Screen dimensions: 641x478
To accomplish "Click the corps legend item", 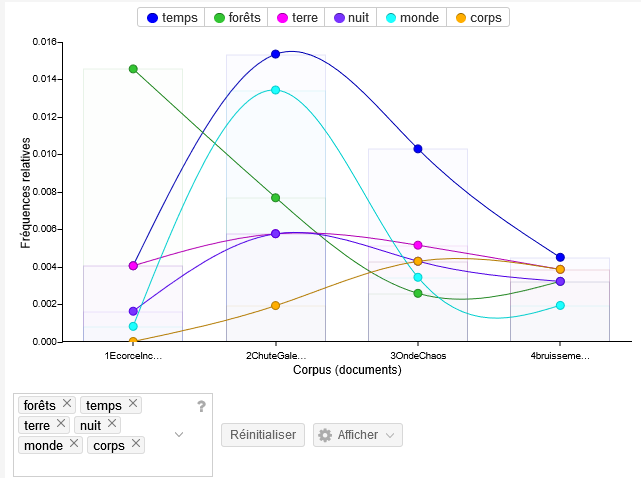I will [x=475, y=17].
